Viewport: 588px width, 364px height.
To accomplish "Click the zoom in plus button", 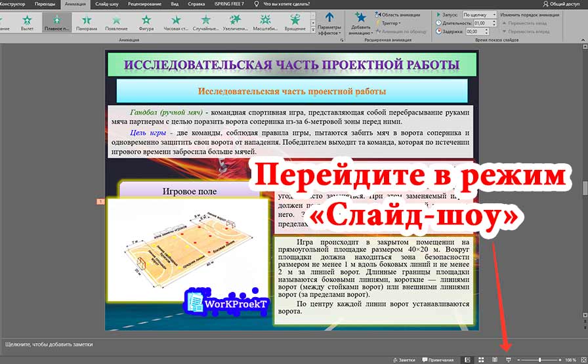I will [x=560, y=360].
